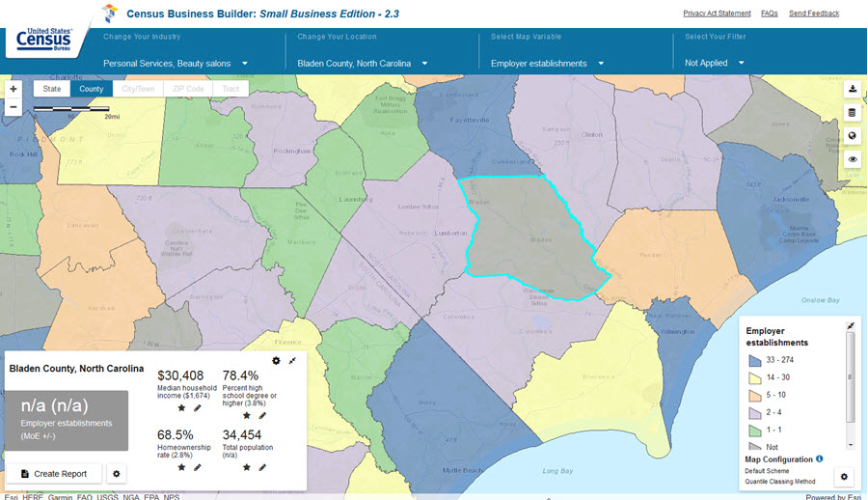Open the Select Map Variable dropdown
The width and height of the screenshot is (868, 500).
547,63
